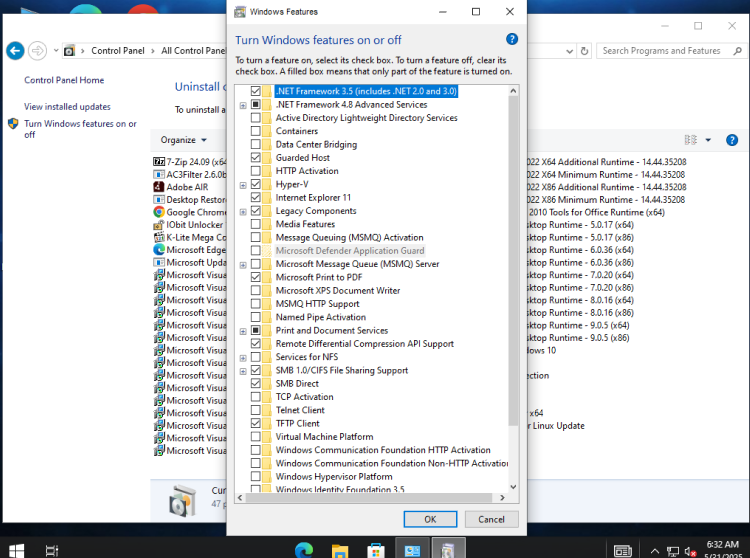Enable Windows Hypervisor Platform checkbox

click(x=255, y=476)
